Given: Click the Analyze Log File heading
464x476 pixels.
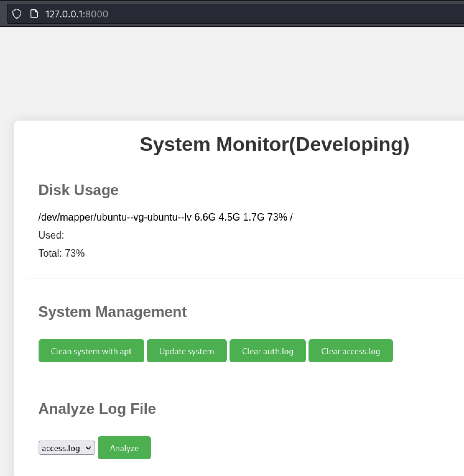Looking at the screenshot, I should pos(97,409).
